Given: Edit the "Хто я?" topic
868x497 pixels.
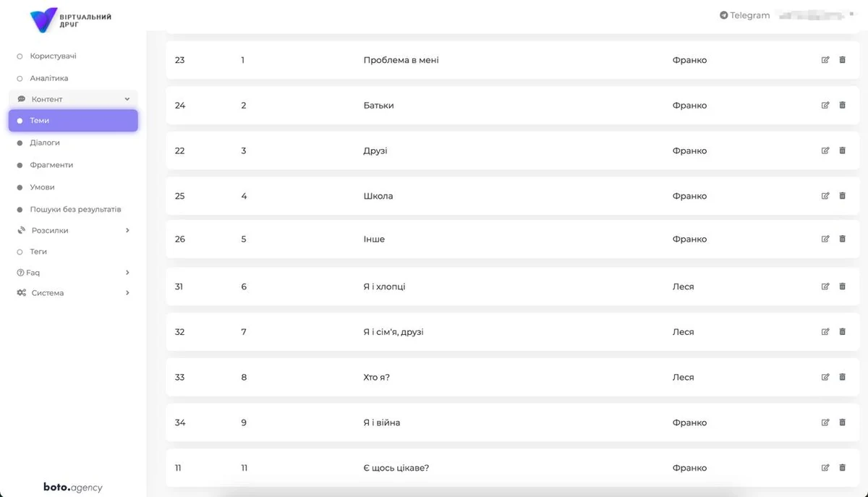Looking at the screenshot, I should click(825, 377).
